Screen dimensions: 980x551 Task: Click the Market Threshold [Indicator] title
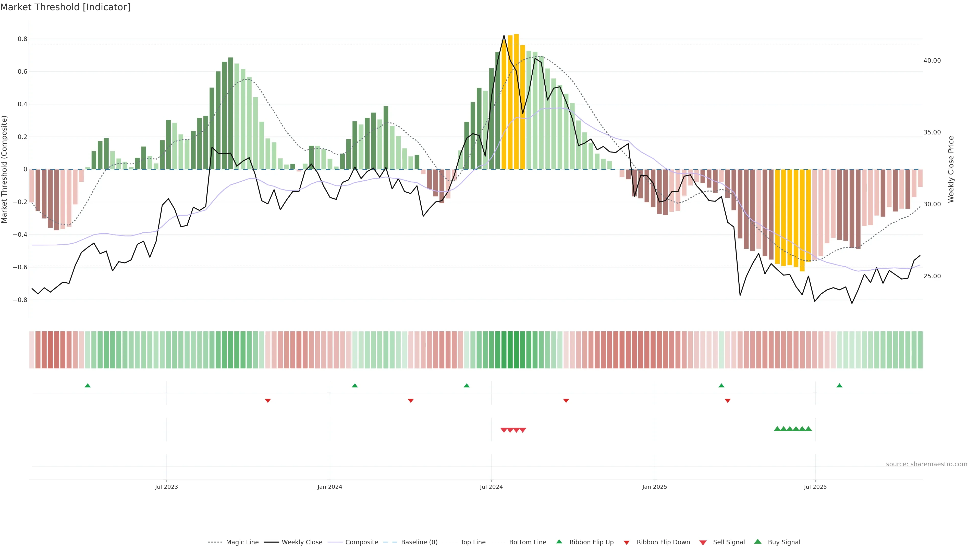(x=65, y=7)
